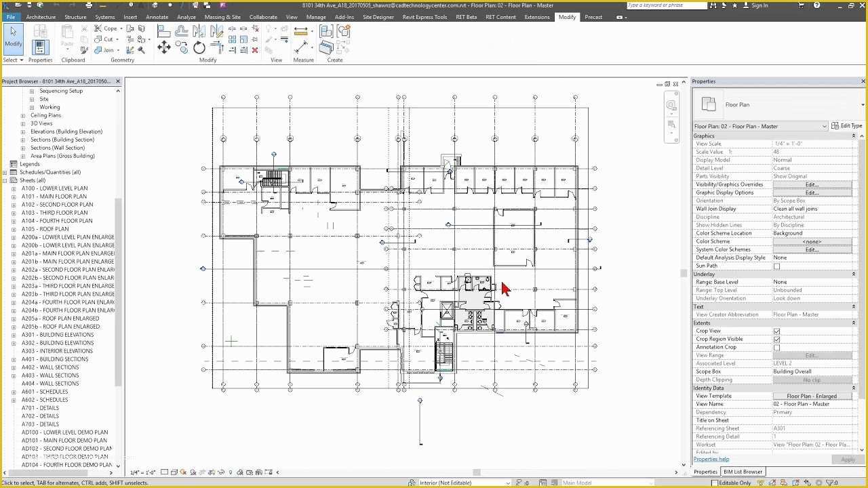The height and width of the screenshot is (488, 868).
Task: Open the Properties help link
Action: (711, 459)
